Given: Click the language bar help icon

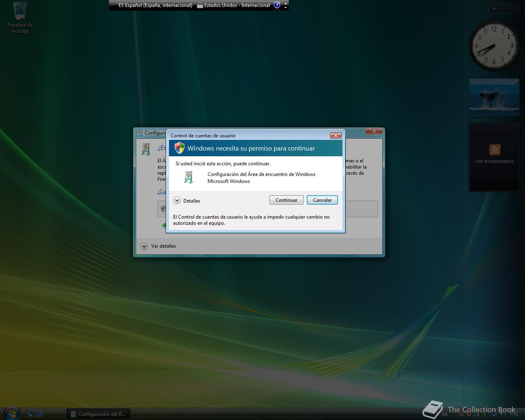Looking at the screenshot, I should pos(277,5).
